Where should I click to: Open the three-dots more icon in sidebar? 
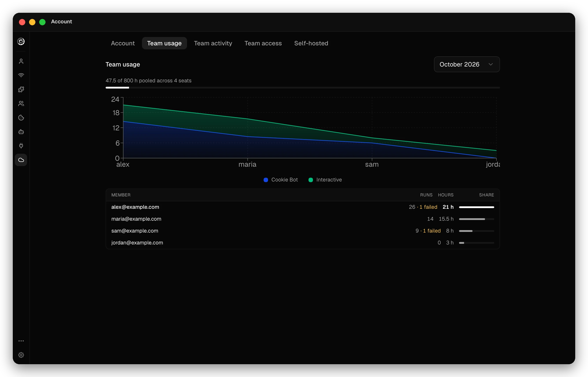21,341
